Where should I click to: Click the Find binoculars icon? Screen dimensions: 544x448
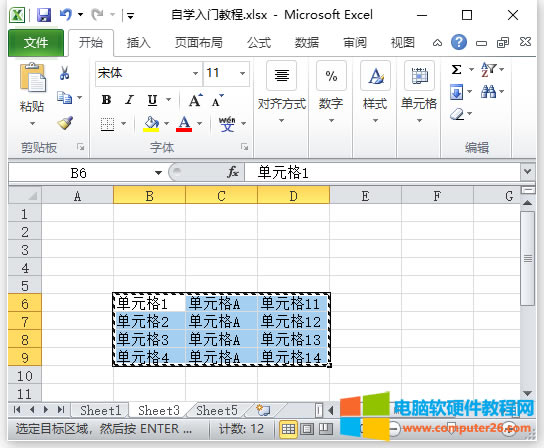(488, 92)
